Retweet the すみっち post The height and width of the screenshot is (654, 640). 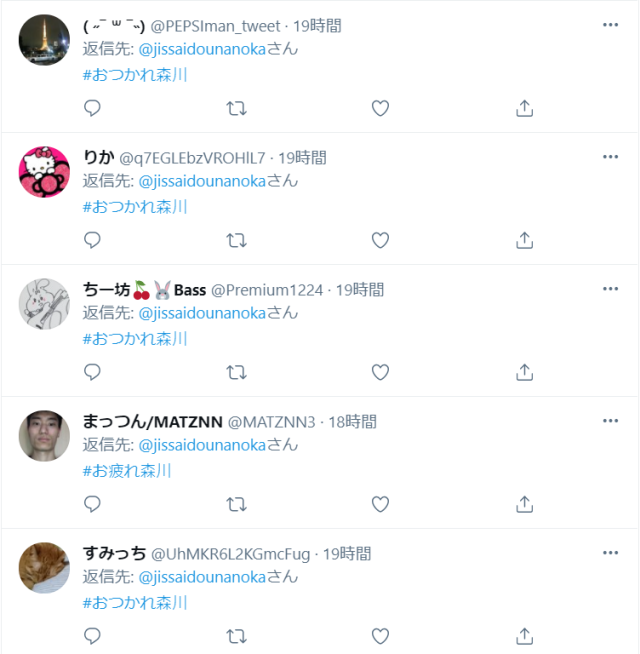237,636
